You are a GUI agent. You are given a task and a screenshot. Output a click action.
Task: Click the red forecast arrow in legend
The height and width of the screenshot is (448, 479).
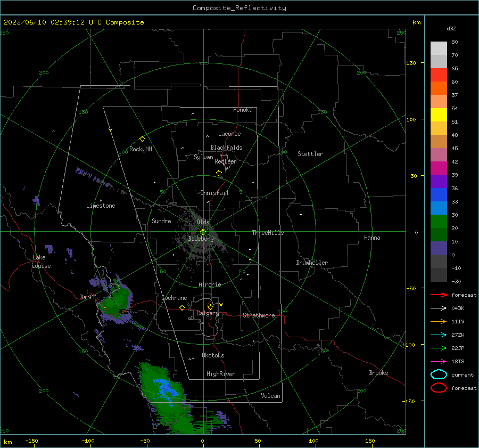click(439, 295)
